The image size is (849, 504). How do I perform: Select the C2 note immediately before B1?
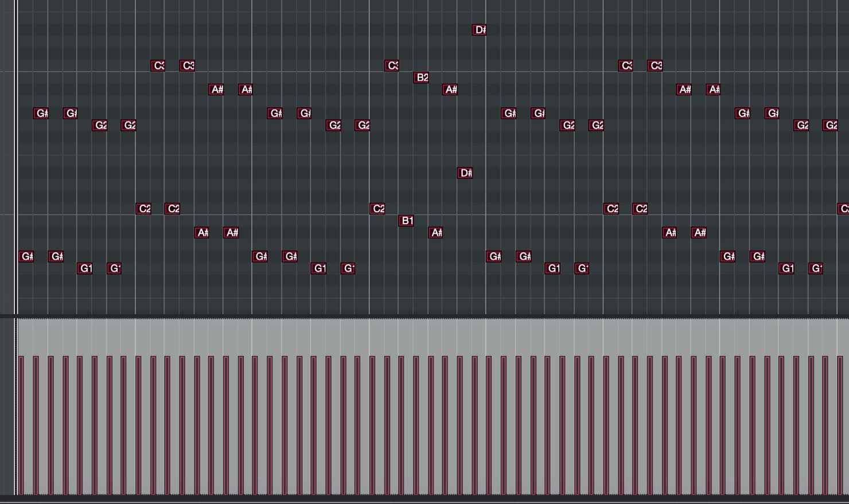click(377, 209)
